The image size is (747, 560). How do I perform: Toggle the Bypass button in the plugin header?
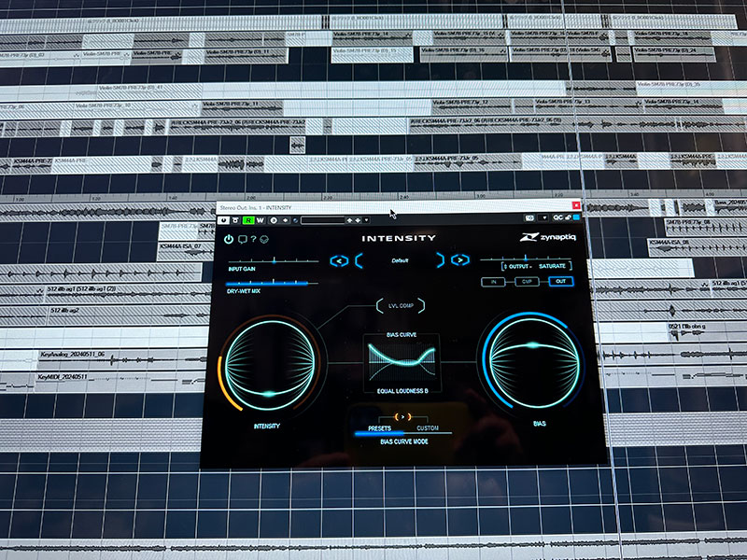(x=235, y=220)
